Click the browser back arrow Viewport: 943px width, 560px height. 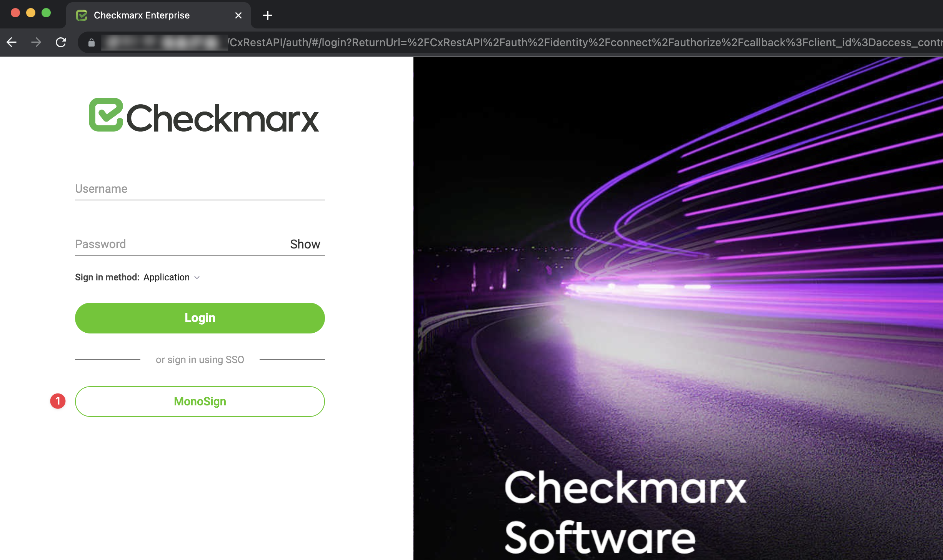click(12, 42)
